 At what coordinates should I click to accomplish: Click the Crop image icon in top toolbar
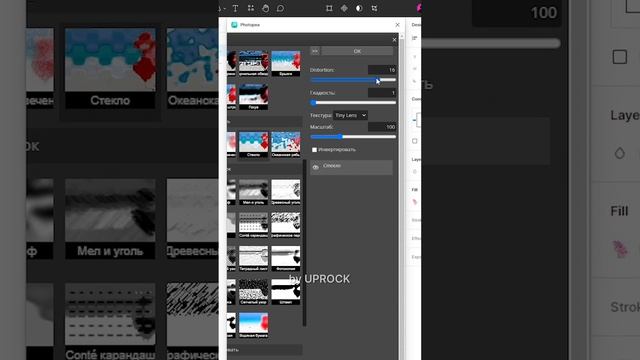click(374, 8)
